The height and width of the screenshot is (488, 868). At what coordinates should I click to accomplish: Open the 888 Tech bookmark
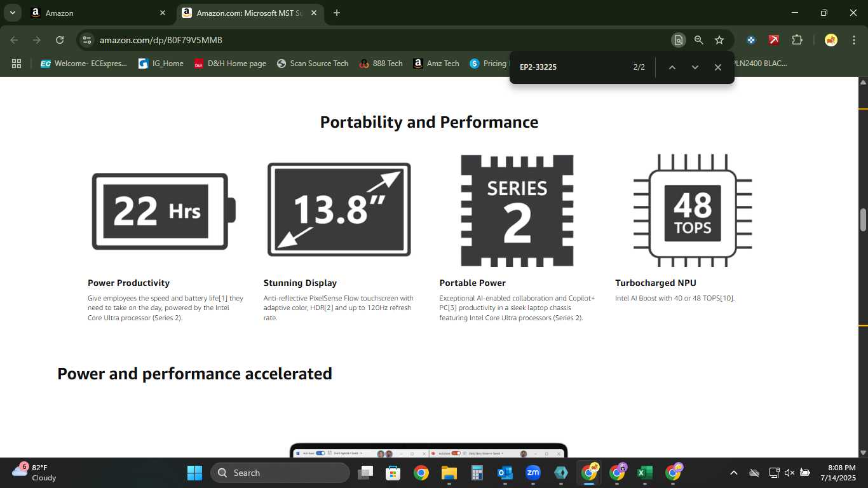pyautogui.click(x=381, y=64)
